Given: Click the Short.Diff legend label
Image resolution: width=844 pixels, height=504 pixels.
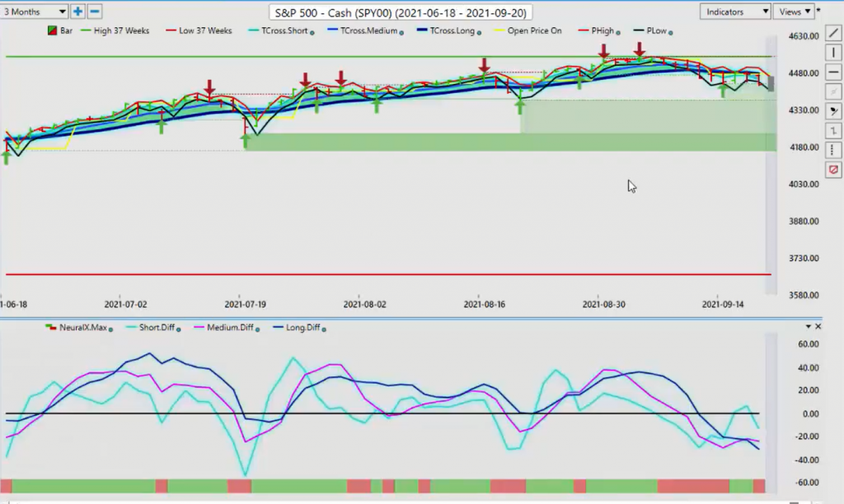Looking at the screenshot, I should [157, 327].
